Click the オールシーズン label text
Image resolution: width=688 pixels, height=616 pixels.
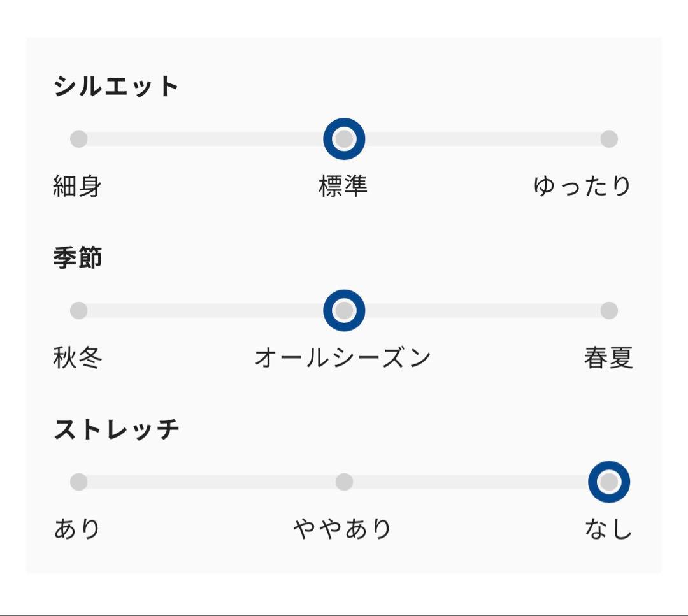point(343,358)
